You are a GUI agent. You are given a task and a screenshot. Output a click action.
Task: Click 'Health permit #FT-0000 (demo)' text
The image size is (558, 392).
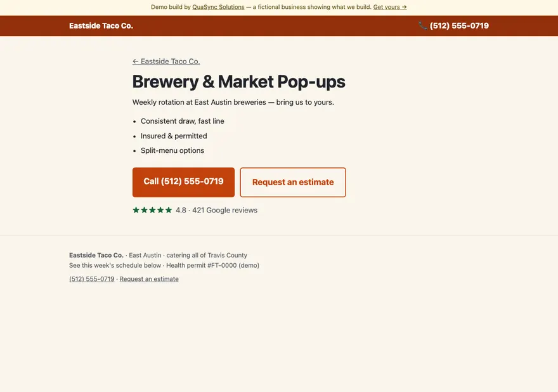point(212,265)
